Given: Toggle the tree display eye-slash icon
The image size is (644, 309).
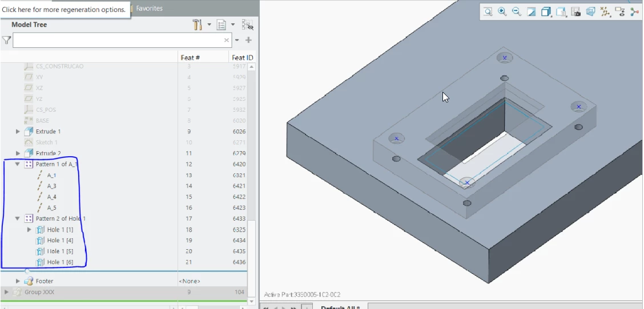Looking at the screenshot, I should point(247,25).
